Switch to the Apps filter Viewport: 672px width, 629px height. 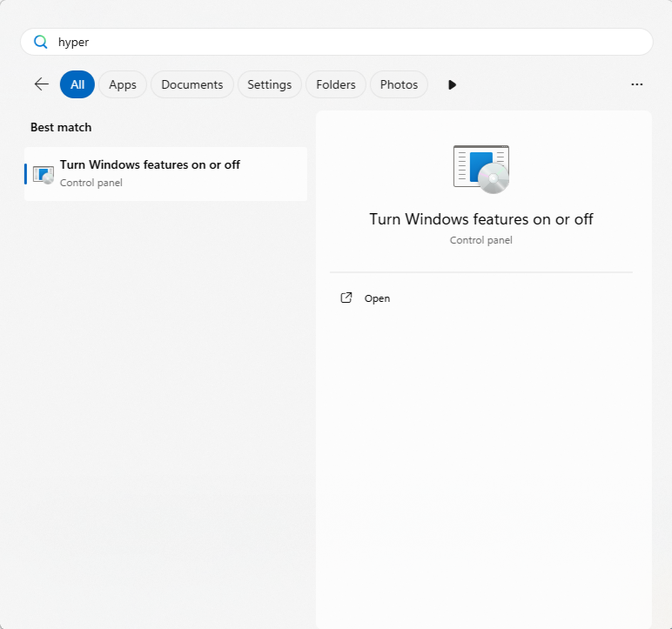click(123, 84)
